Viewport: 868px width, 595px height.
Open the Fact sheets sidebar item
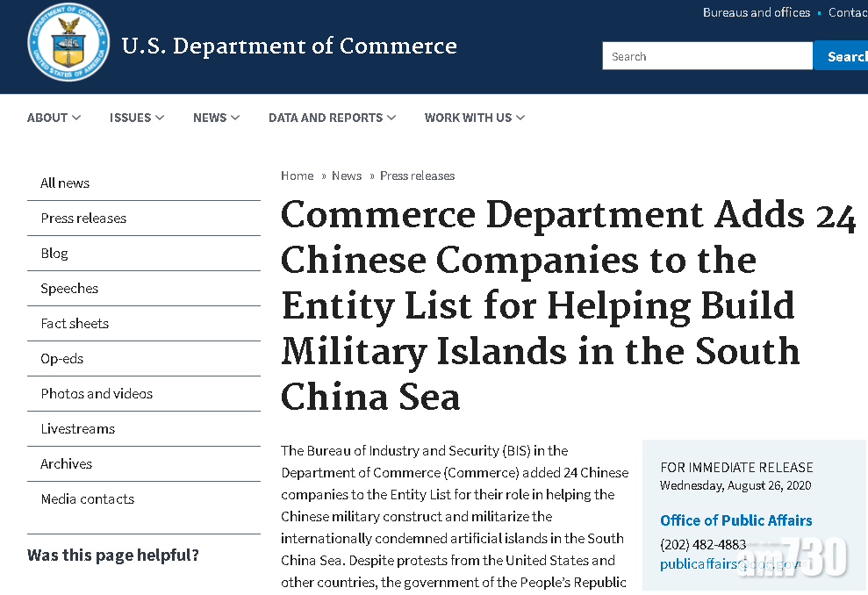(75, 324)
